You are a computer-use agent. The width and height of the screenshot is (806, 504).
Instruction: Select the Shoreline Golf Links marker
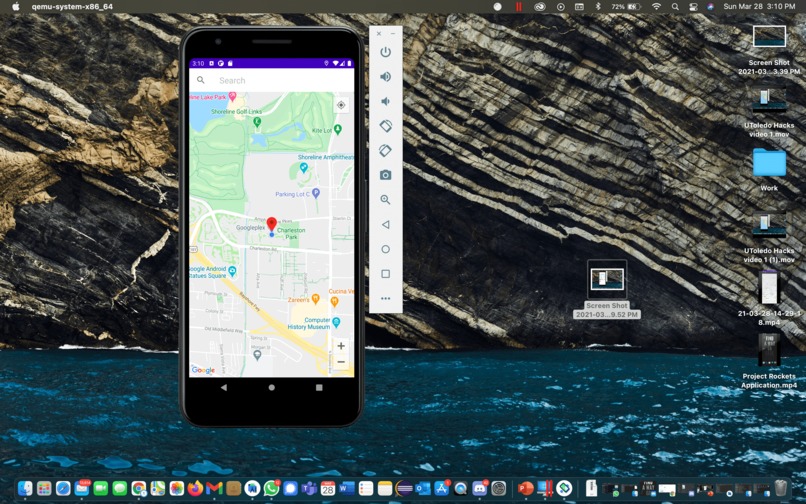[257, 122]
